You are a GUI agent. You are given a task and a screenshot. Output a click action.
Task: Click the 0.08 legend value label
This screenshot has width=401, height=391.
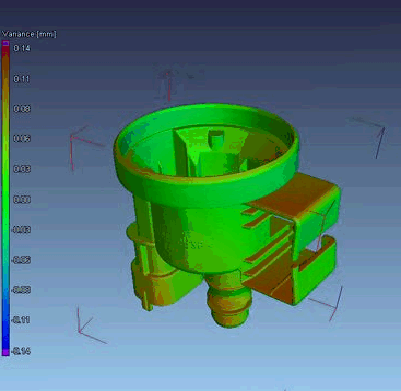coord(22,109)
